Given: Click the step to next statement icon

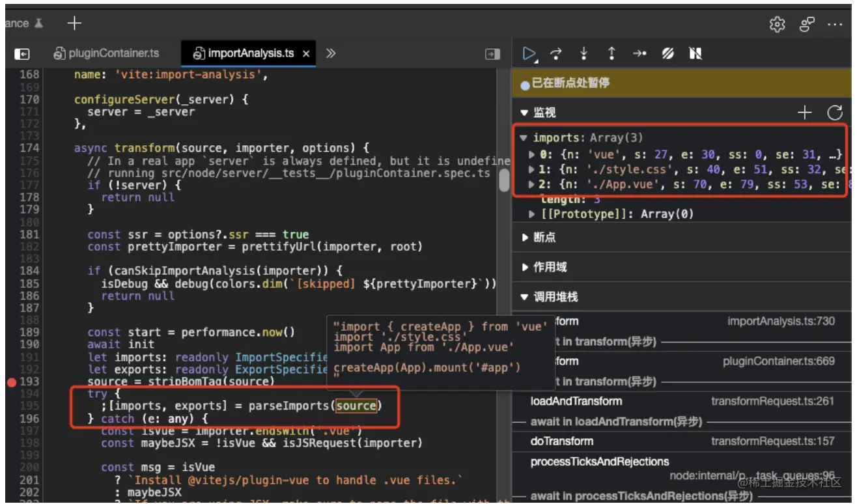Looking at the screenshot, I should [x=640, y=54].
